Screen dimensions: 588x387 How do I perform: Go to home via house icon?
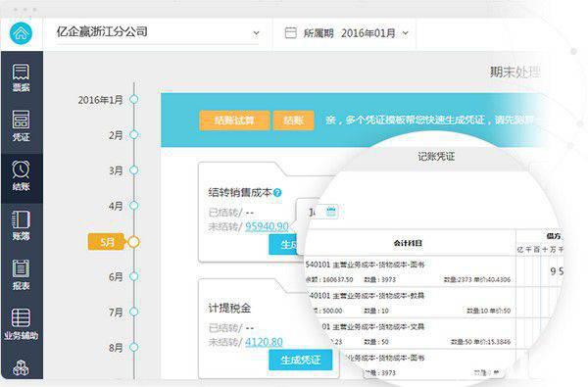[21, 33]
